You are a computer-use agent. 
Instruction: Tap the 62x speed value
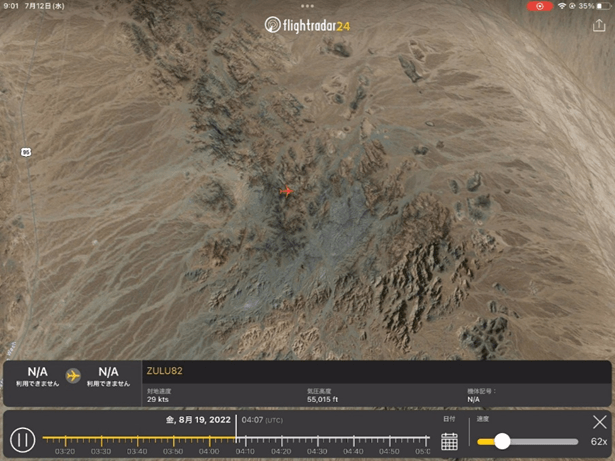(x=599, y=442)
